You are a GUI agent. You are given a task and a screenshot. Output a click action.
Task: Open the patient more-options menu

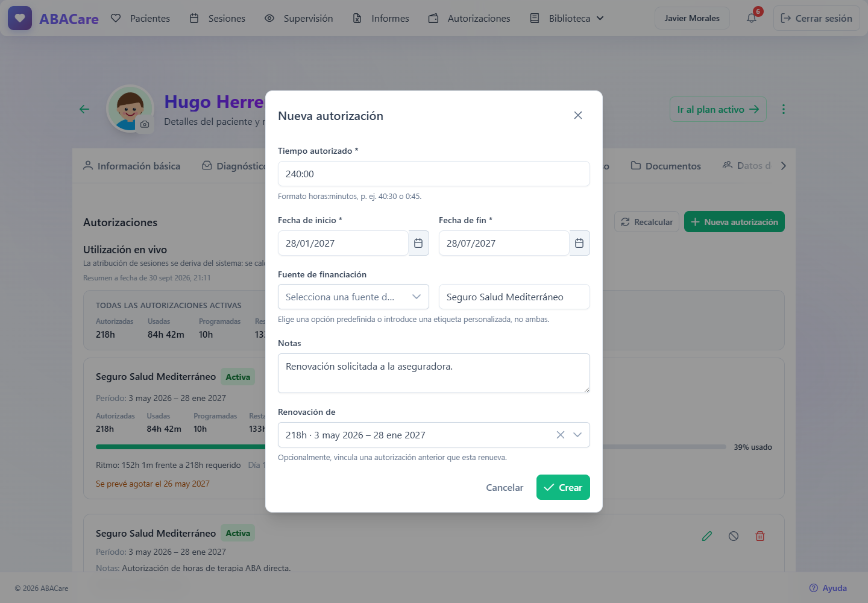click(x=784, y=109)
